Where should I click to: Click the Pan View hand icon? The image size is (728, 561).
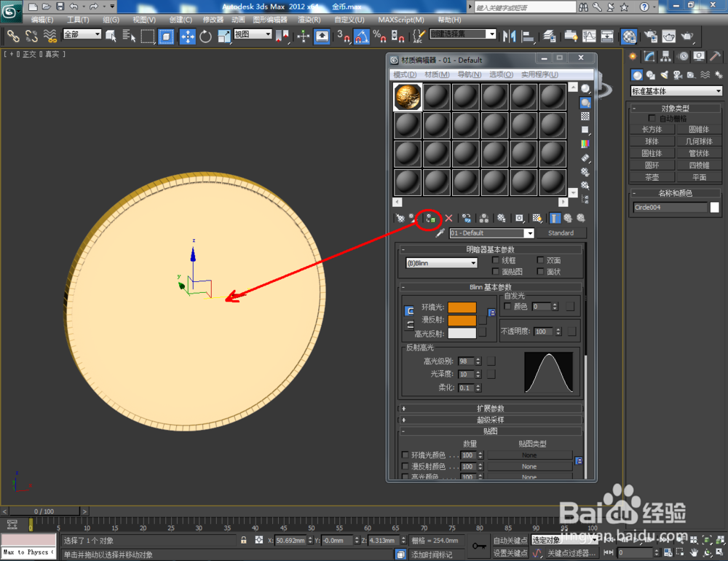click(x=694, y=553)
